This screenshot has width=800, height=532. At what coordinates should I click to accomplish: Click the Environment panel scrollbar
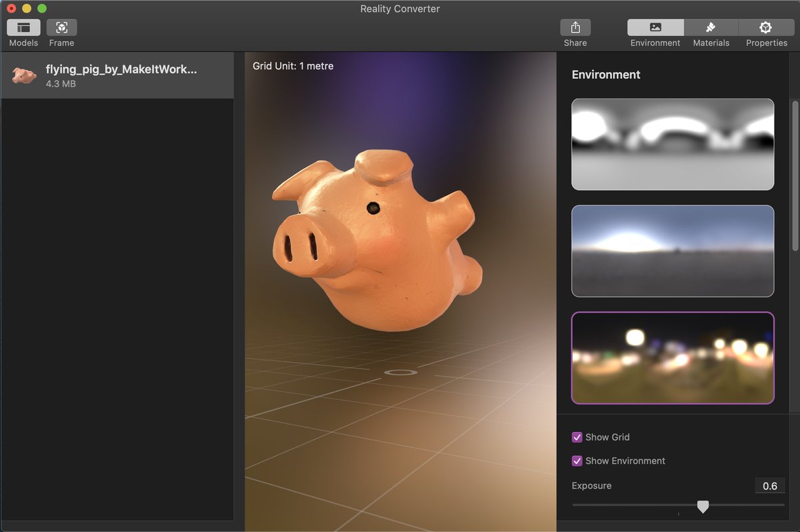tap(795, 175)
